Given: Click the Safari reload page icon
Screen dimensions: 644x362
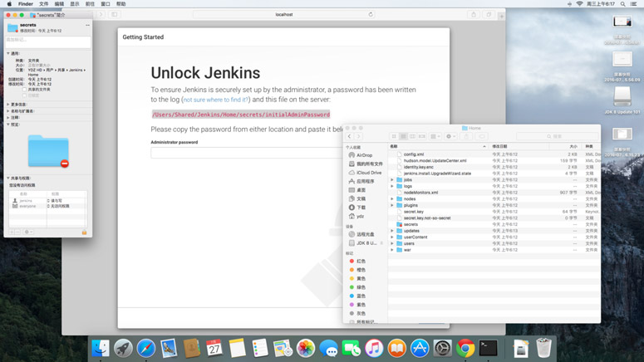Looking at the screenshot, I should 371,14.
